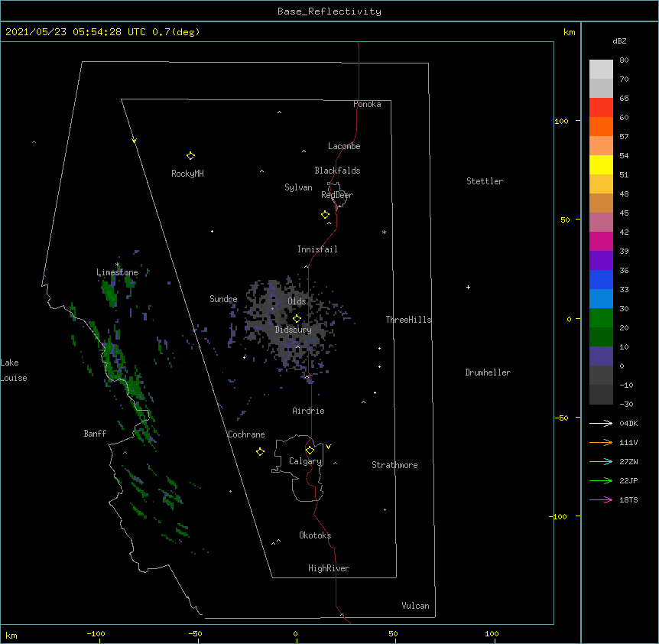The image size is (659, 644).
Task: Select the white 04DK arrow legend icon
Action: tap(601, 423)
